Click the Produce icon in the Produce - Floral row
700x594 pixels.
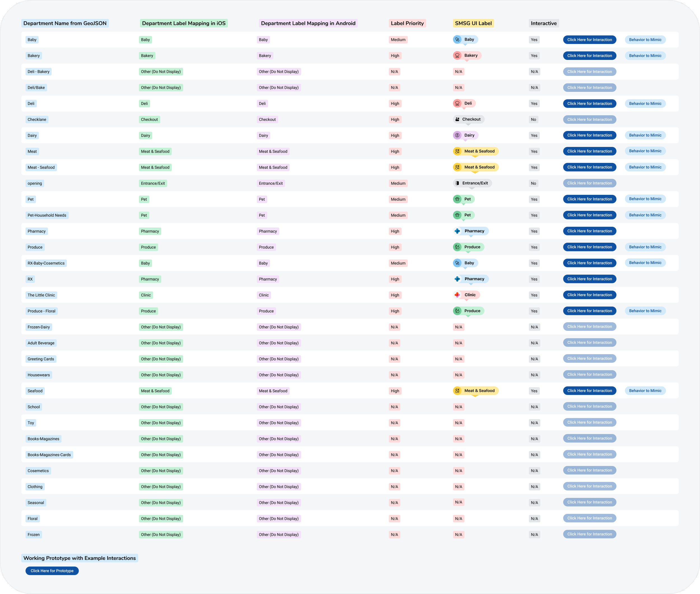coord(457,311)
